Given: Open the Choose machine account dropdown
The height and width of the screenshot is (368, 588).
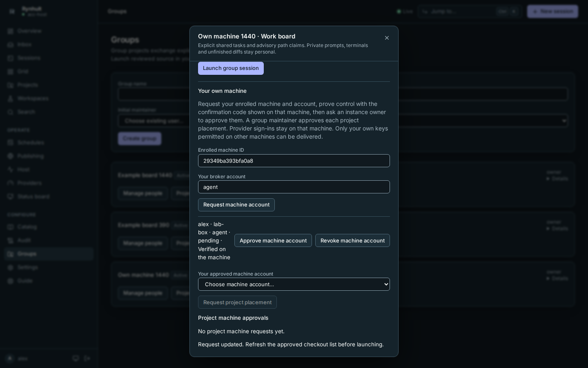Looking at the screenshot, I should tap(294, 284).
